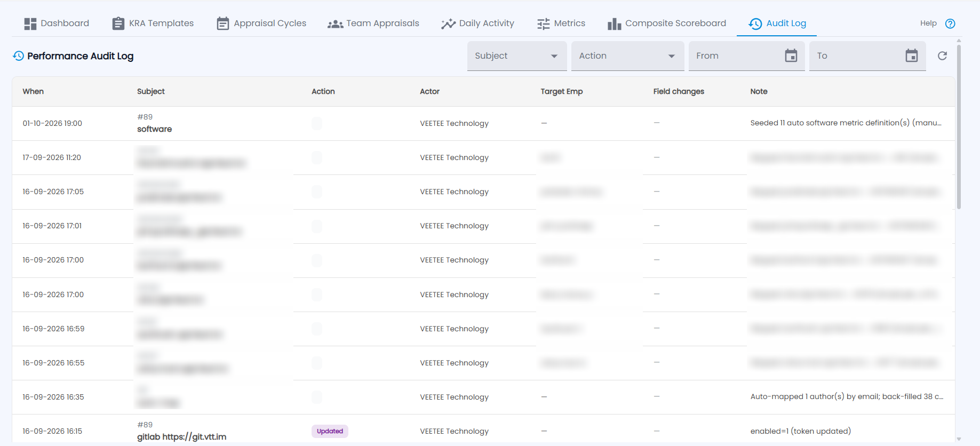Viewport: 980px width, 446px height.
Task: Click the Field changes column header
Action: coord(679,92)
